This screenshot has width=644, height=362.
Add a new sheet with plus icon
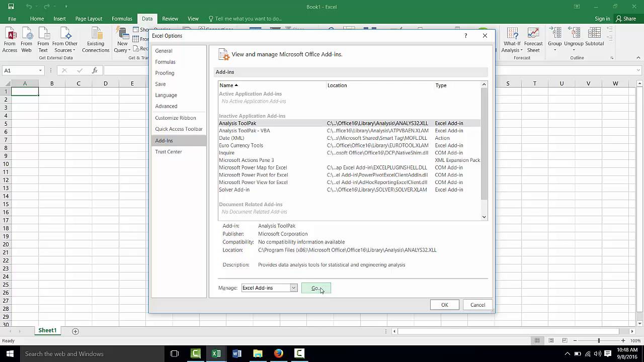[75, 331]
